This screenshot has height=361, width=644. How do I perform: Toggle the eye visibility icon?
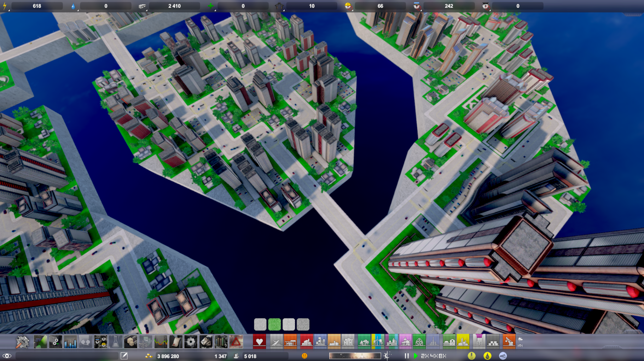7,356
